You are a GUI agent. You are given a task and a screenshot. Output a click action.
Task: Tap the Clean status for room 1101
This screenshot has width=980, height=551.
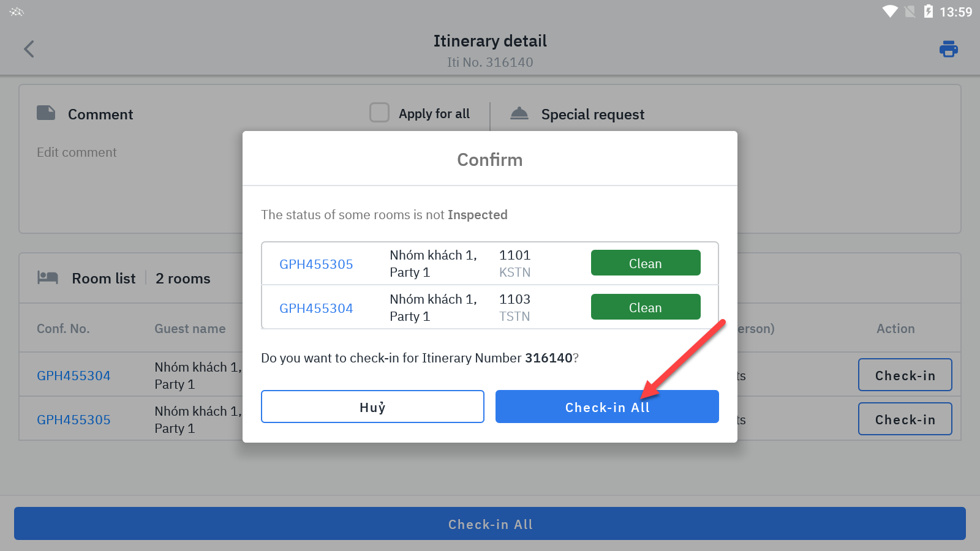click(x=646, y=263)
